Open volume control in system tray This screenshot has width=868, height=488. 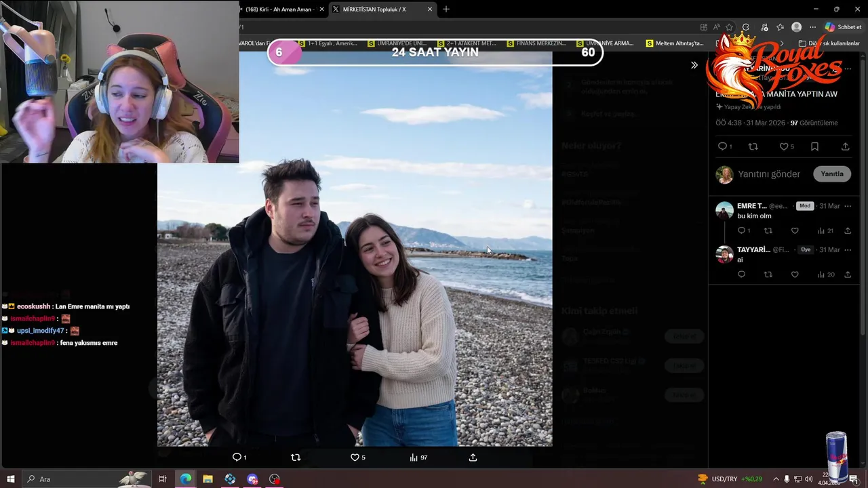point(808,479)
